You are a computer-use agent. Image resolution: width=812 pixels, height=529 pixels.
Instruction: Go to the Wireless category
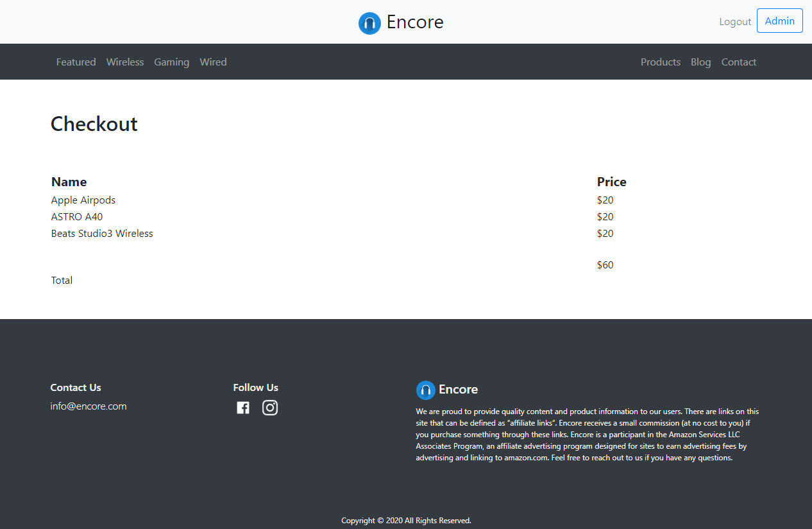coord(125,62)
